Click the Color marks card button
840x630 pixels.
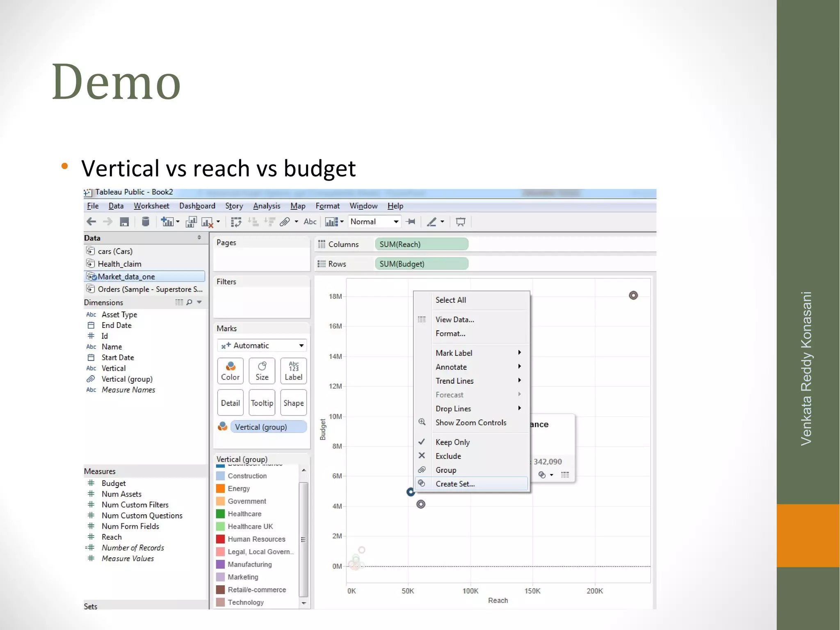[x=230, y=371]
